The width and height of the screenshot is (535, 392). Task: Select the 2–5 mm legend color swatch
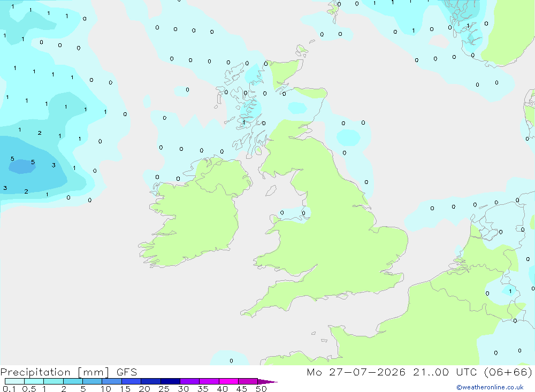[x=73, y=381]
